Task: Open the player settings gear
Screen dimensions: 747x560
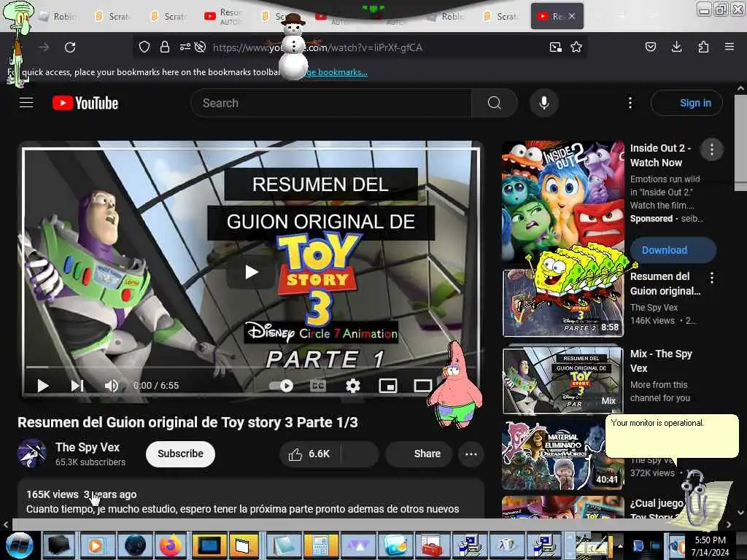Action: click(x=352, y=385)
